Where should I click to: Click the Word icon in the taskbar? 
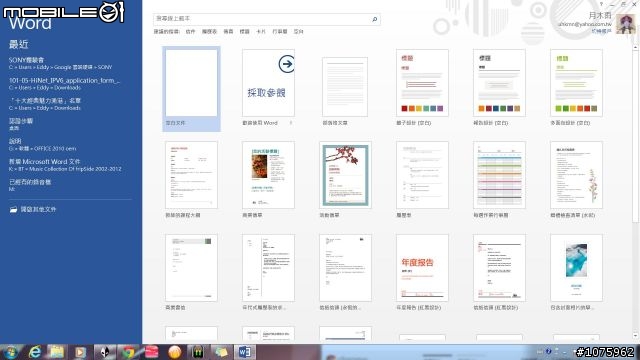pyautogui.click(x=244, y=352)
